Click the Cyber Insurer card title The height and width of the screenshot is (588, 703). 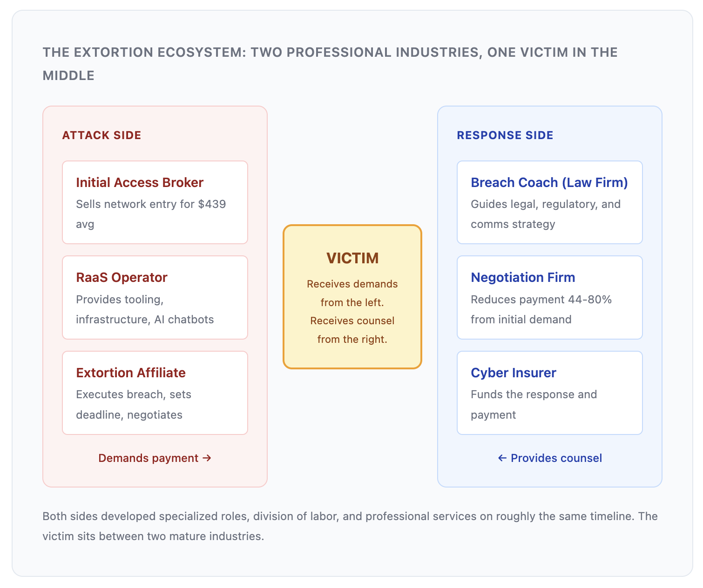(514, 373)
